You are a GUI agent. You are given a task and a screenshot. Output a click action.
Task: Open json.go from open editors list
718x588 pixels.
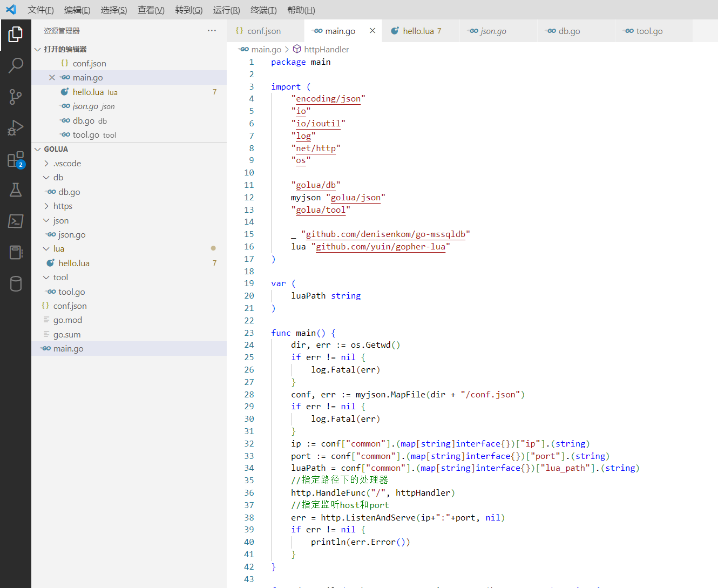tap(129, 106)
